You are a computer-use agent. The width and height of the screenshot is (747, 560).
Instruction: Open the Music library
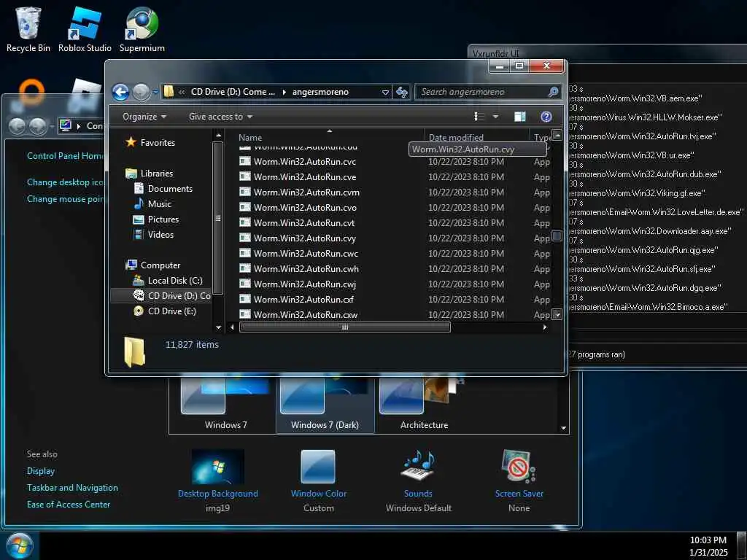tap(152, 204)
